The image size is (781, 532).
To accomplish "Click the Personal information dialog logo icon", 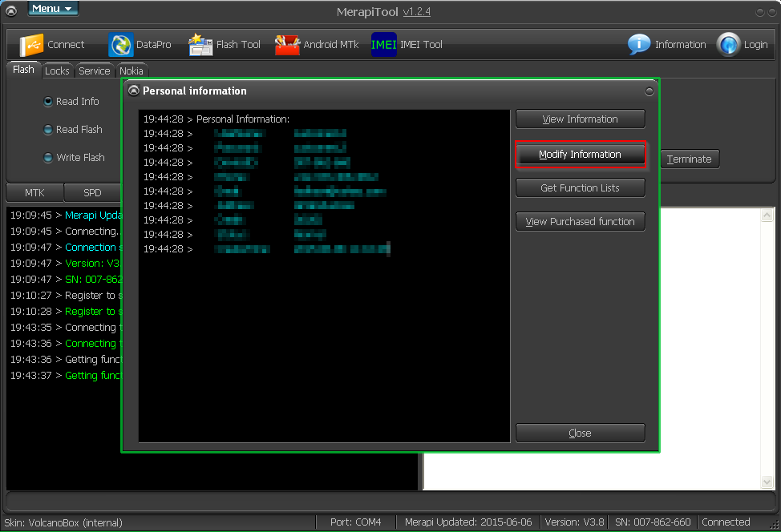I will point(133,91).
